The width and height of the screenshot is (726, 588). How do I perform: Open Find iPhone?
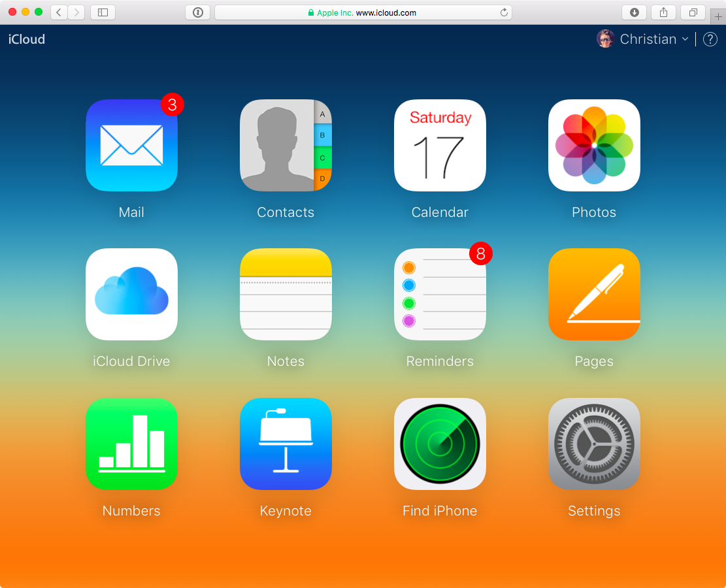[x=440, y=444]
